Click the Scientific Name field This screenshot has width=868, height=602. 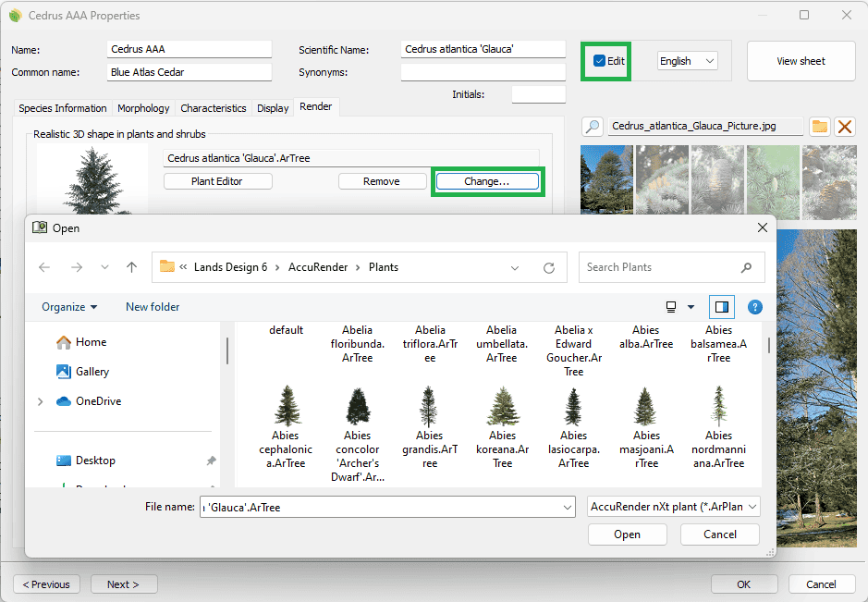(x=483, y=49)
